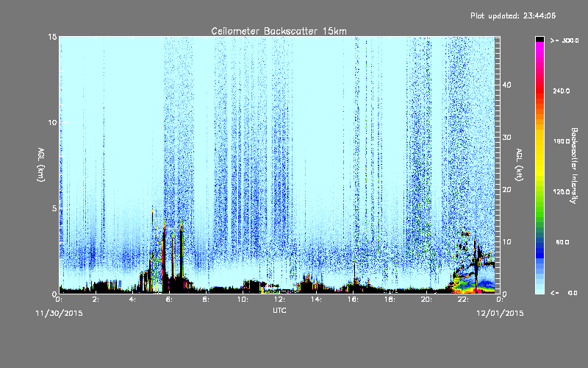
Task: Click the "14:" hour tick label
Action: tap(316, 300)
